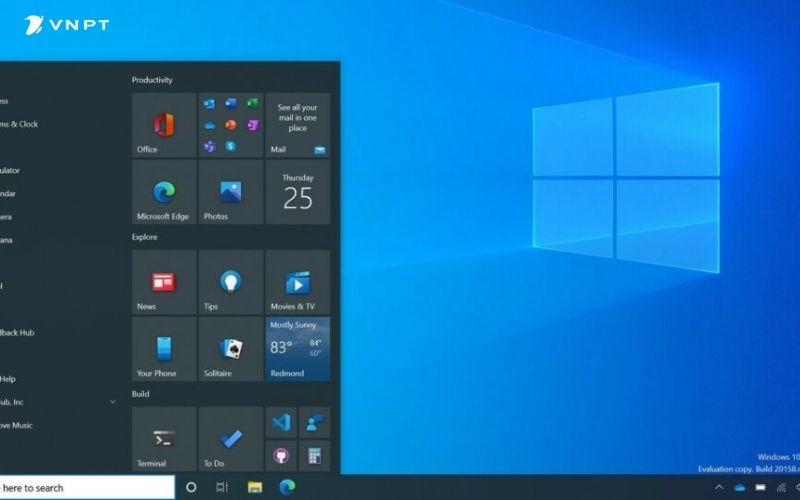Launch the Solitaire tile
The width and height of the screenshot is (800, 500).
[x=231, y=349]
